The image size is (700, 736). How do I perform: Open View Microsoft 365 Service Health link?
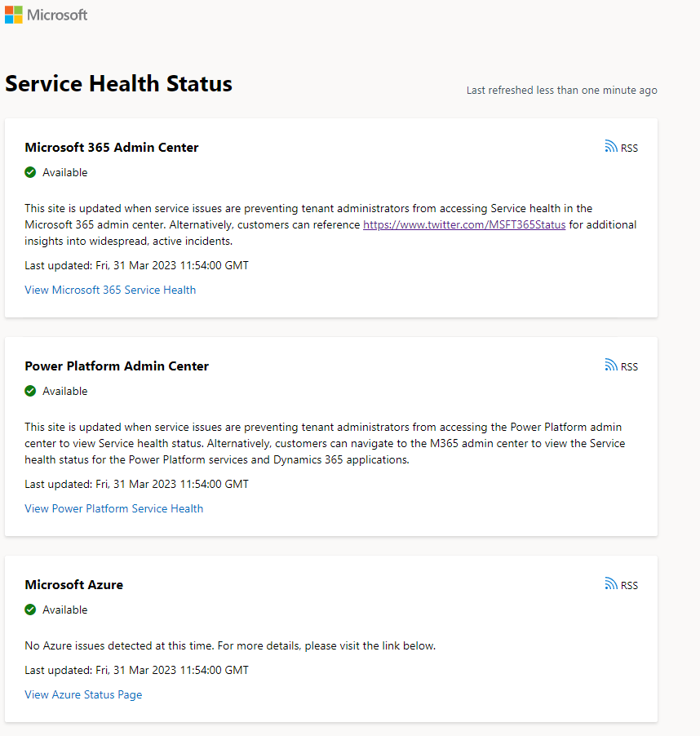click(110, 290)
